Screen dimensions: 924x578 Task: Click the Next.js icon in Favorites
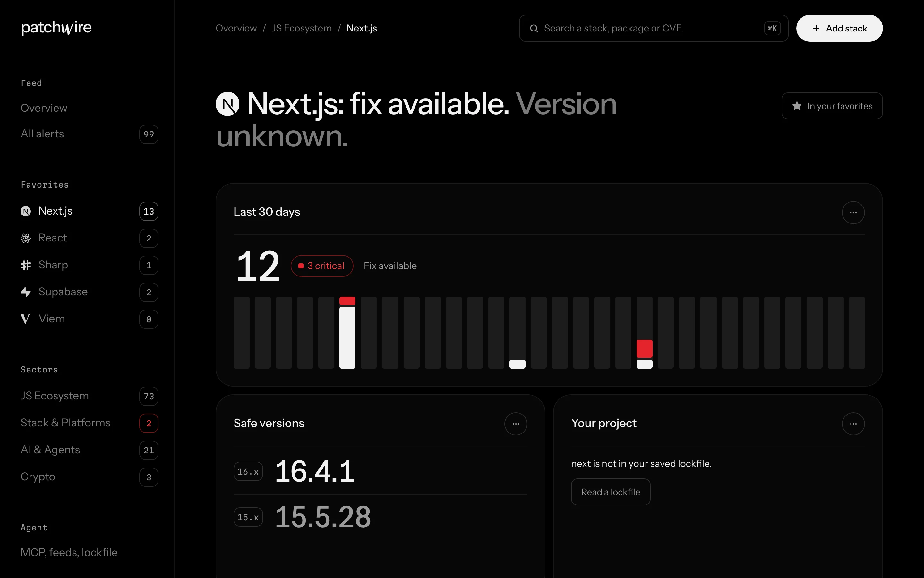[x=26, y=211]
